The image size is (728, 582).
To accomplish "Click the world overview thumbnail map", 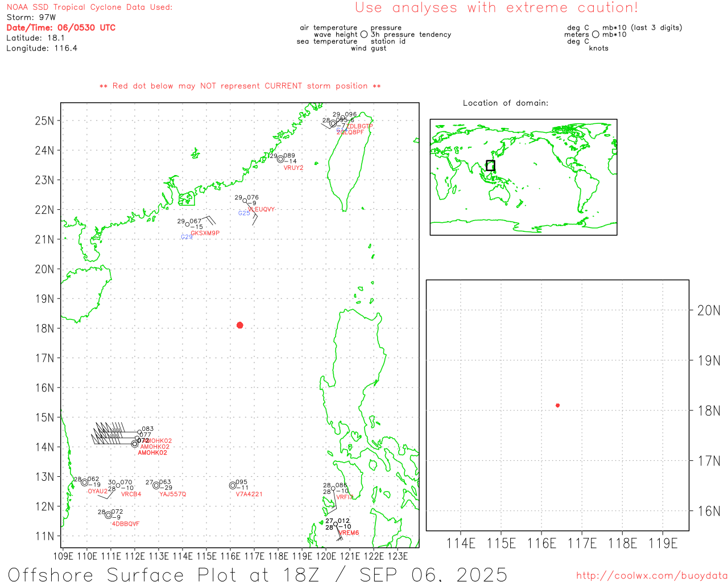I will [523, 177].
